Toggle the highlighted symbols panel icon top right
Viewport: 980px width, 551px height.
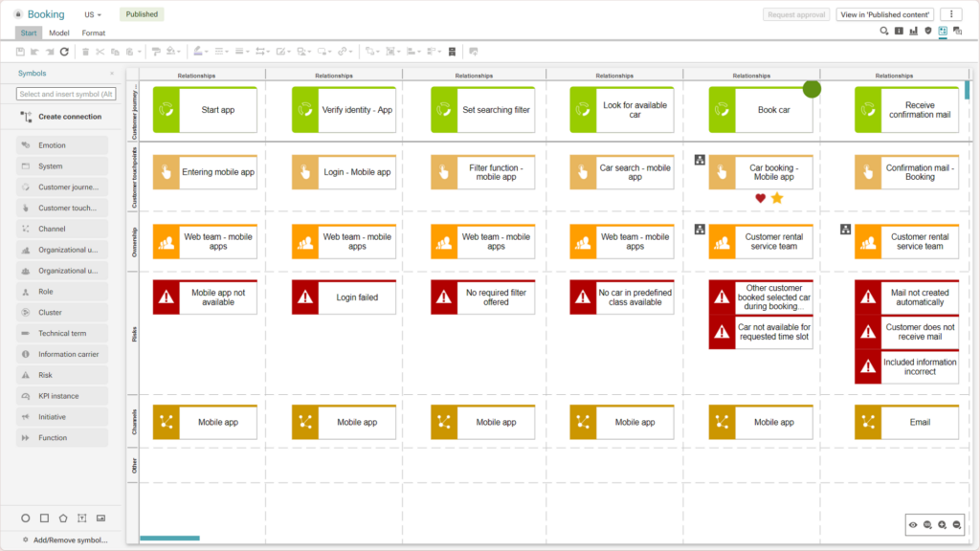[x=943, y=32]
